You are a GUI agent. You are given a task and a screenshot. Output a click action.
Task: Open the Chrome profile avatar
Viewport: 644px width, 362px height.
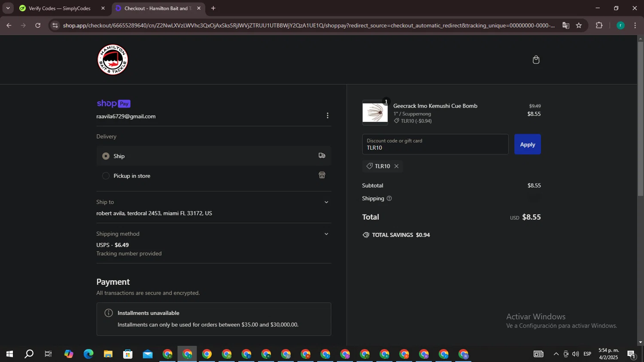coord(620,25)
